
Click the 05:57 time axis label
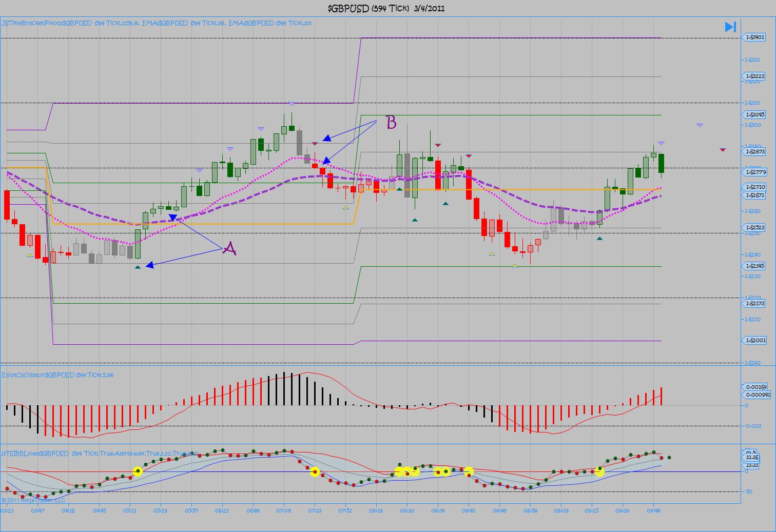191,510
